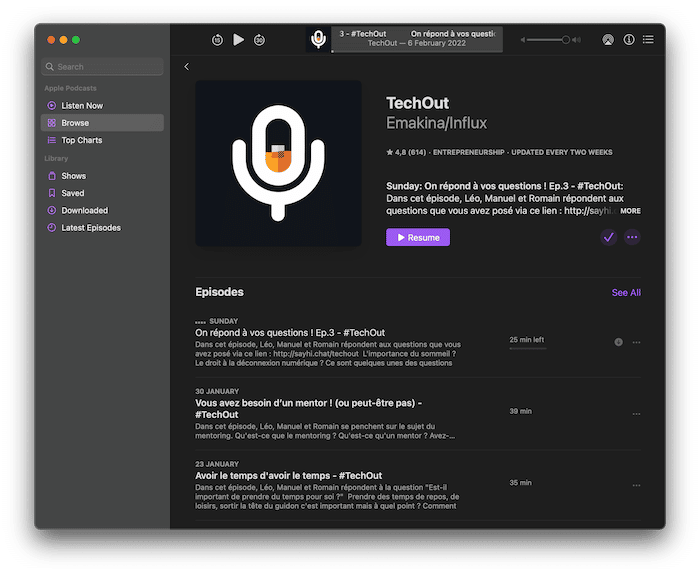The width and height of the screenshot is (700, 575).
Task: Click the '39 min' duration text
Action: pos(521,411)
